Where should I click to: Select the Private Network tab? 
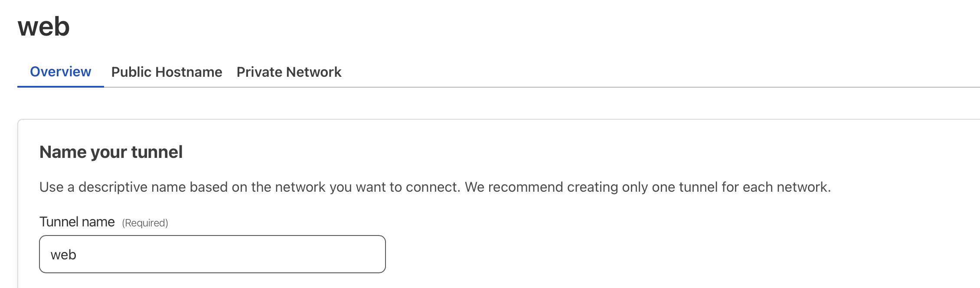pyautogui.click(x=289, y=72)
